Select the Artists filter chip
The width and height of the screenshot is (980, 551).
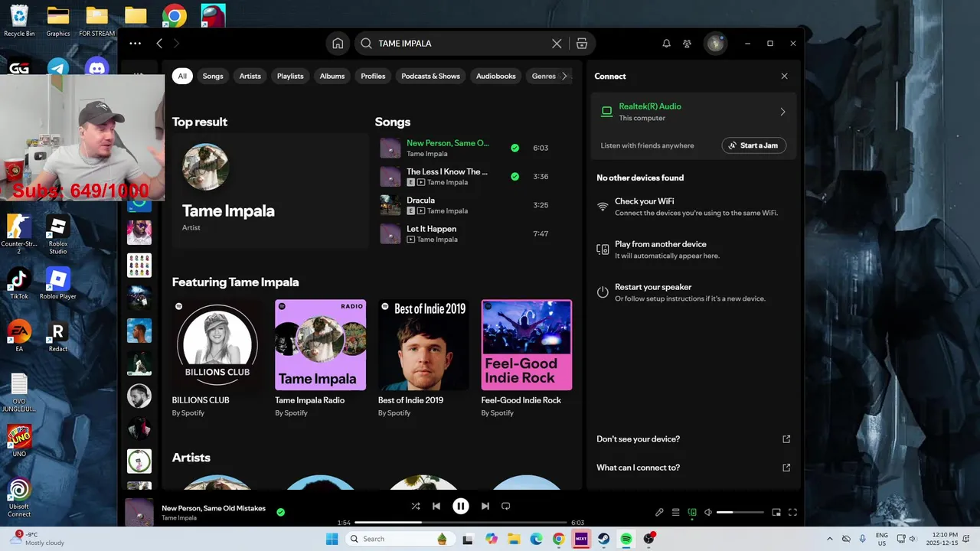point(250,76)
